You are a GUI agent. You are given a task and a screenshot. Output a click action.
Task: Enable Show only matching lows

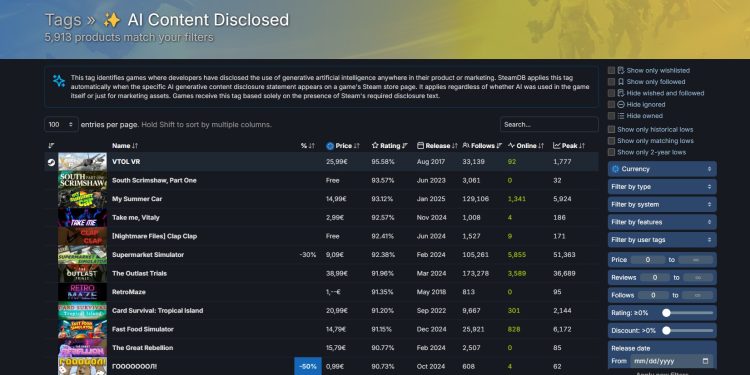click(611, 141)
